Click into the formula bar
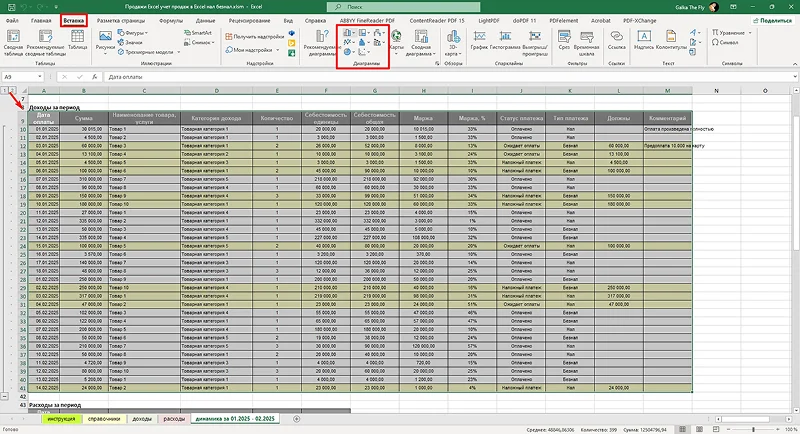 (449, 77)
